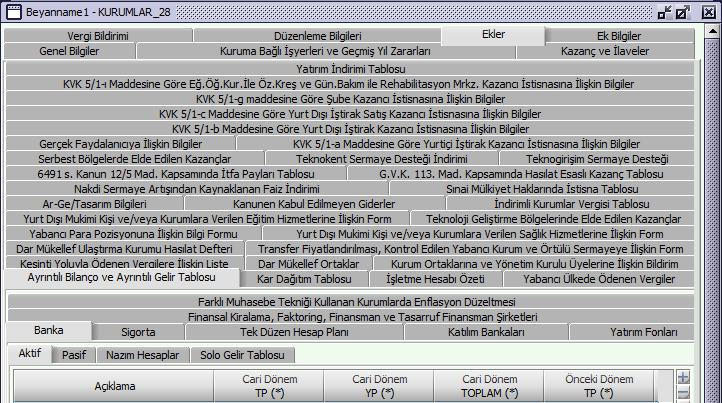722x403 pixels.
Task: Open Kurum Ortaklarına ve Yönetim Kurulu Bildirim tab
Action: [535, 263]
